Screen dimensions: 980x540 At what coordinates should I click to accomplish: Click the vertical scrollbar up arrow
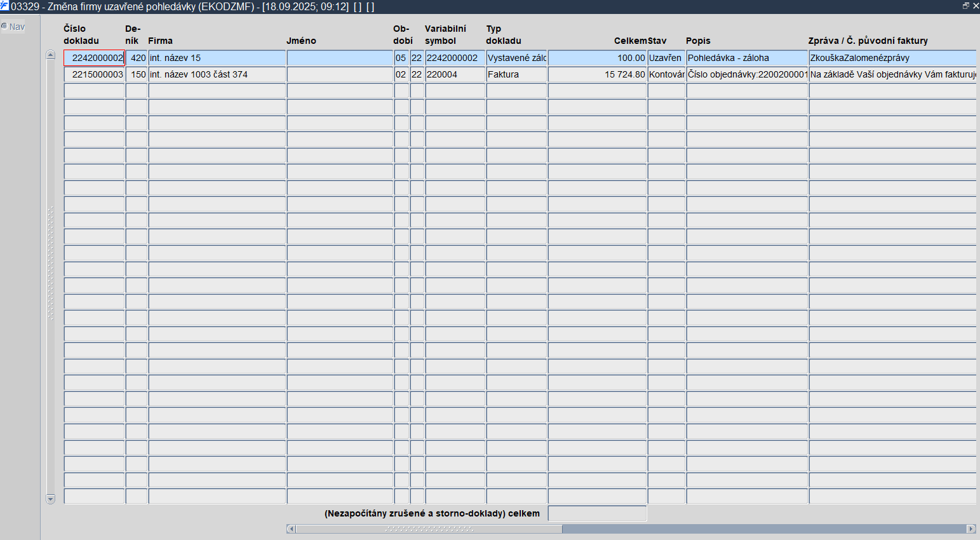(51, 55)
